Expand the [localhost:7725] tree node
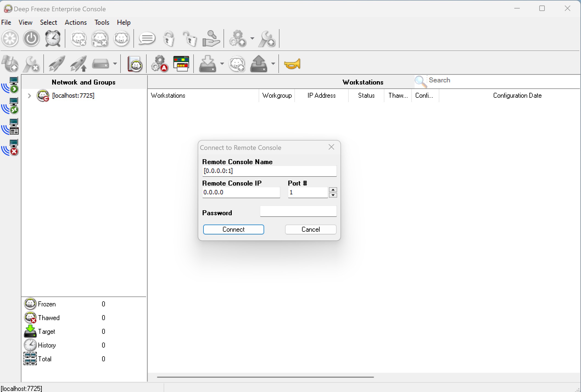Screen dimensions: 581x392 pyautogui.click(x=29, y=96)
